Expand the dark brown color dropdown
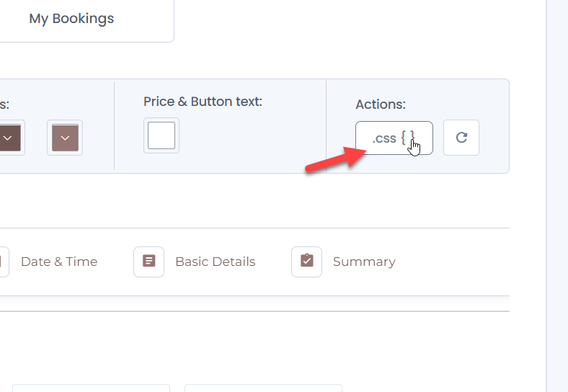 10,138
